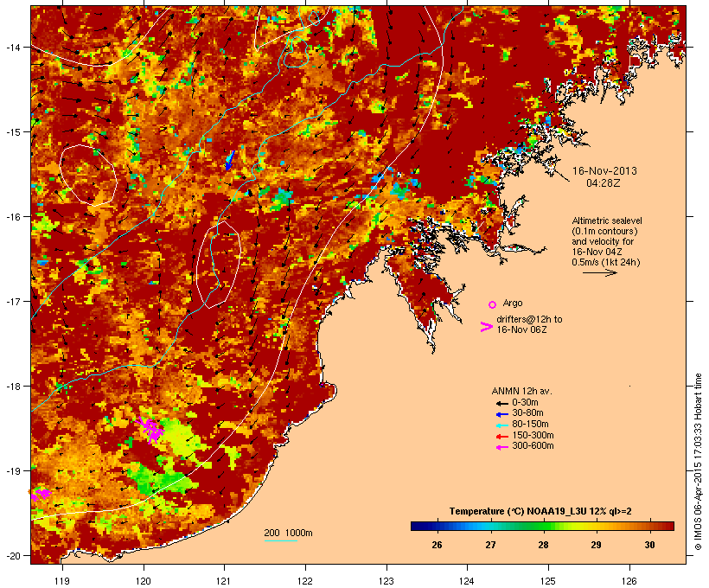Click the longitude label 126
Screen dimensions: 709x588
629,581
